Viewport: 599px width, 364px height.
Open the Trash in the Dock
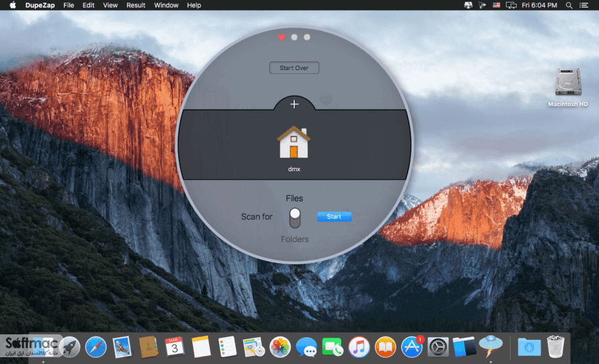[555, 346]
